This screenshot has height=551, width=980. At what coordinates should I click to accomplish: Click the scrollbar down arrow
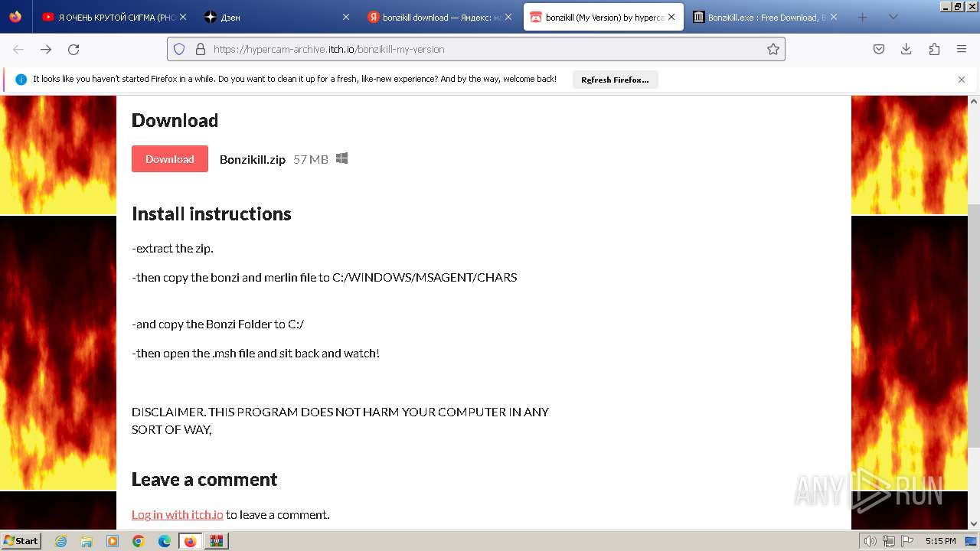point(974,524)
